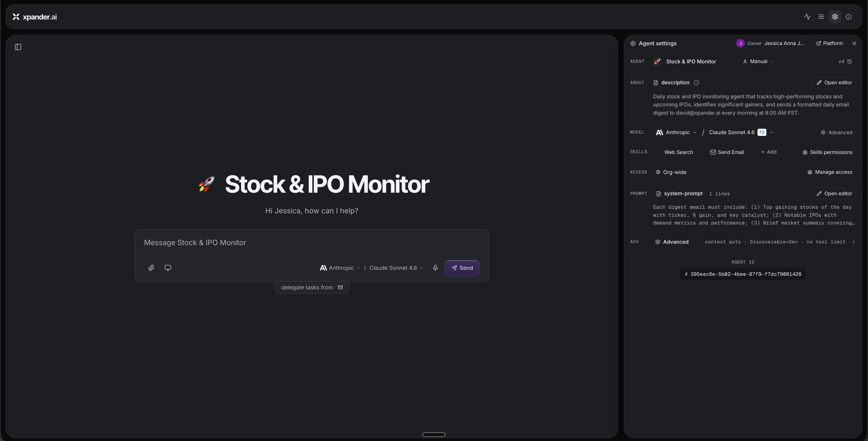Open editor for description

coord(834,83)
